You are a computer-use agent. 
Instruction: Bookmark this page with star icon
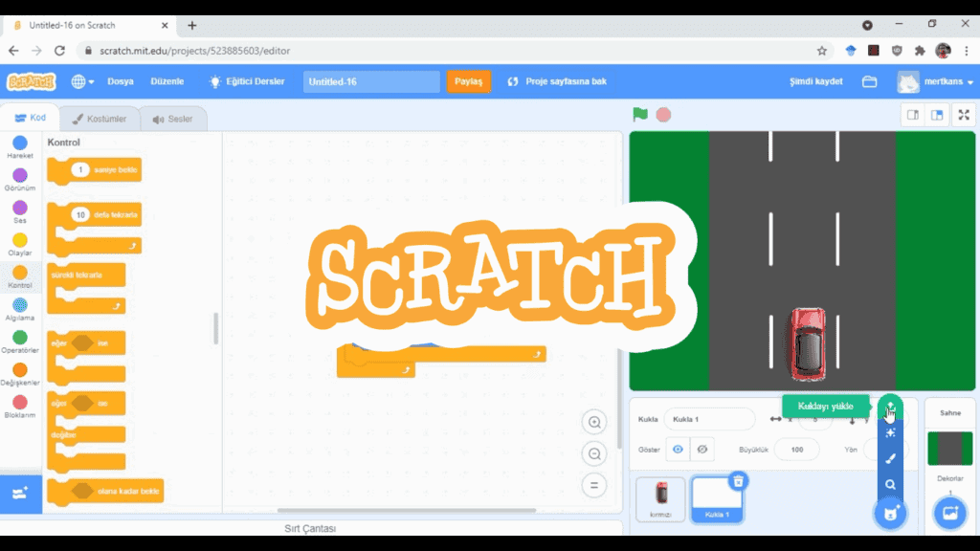click(x=822, y=51)
